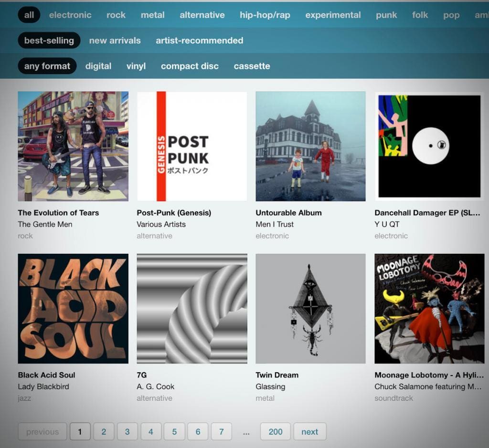The height and width of the screenshot is (448, 489).
Task: Click "Twin Dream" title link
Action: point(277,375)
